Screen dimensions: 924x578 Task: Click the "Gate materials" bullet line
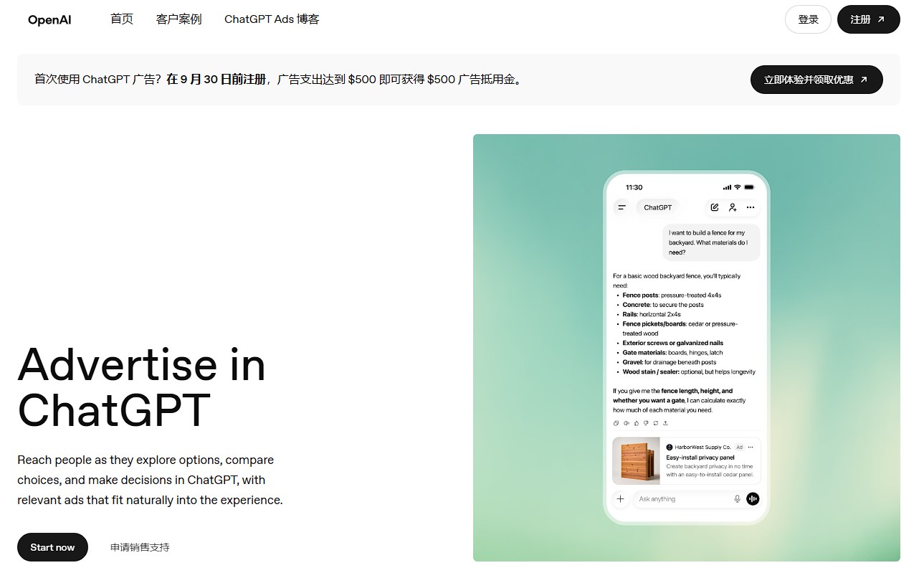(x=672, y=353)
